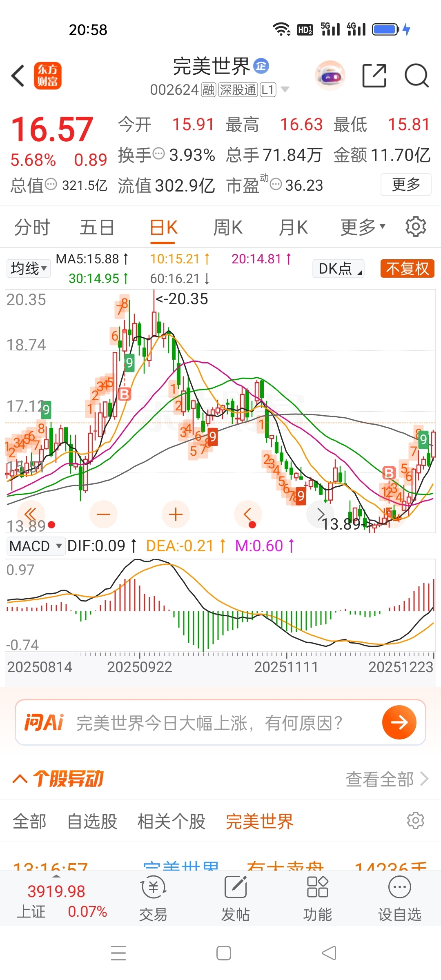
Task: Select the 相关个股 filter tab
Action: [171, 821]
